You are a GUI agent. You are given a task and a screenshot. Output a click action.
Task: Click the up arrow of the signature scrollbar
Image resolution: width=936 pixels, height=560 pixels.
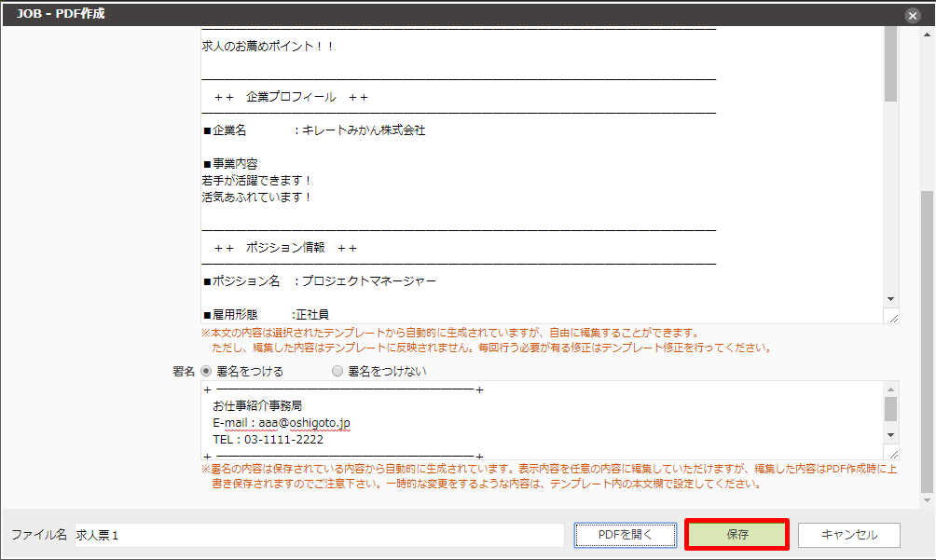click(891, 389)
